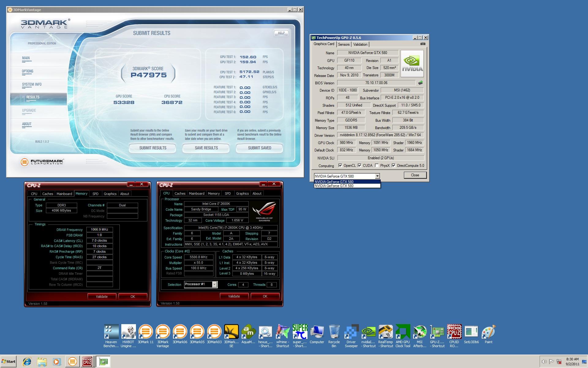The width and height of the screenshot is (588, 368).
Task: Open Heaven Benchmark desktop shortcut
Action: [x=111, y=336]
